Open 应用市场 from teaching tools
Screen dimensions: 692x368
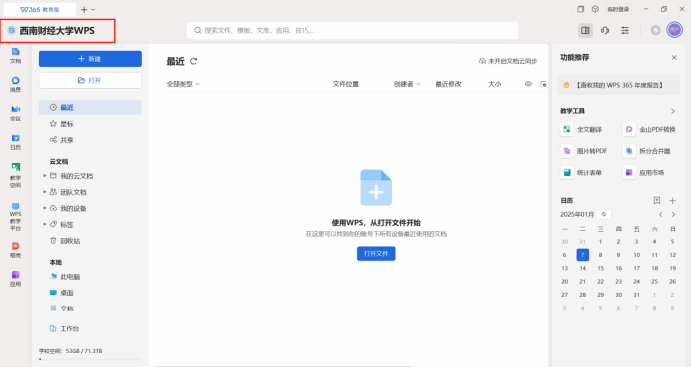pos(644,173)
